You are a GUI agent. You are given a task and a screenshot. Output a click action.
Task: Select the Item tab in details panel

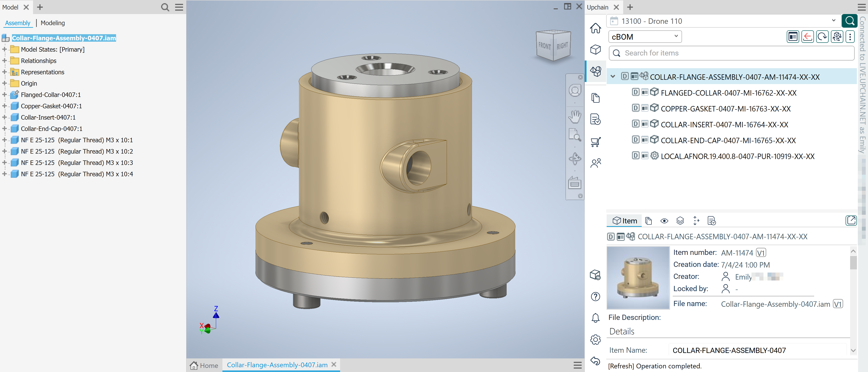624,221
